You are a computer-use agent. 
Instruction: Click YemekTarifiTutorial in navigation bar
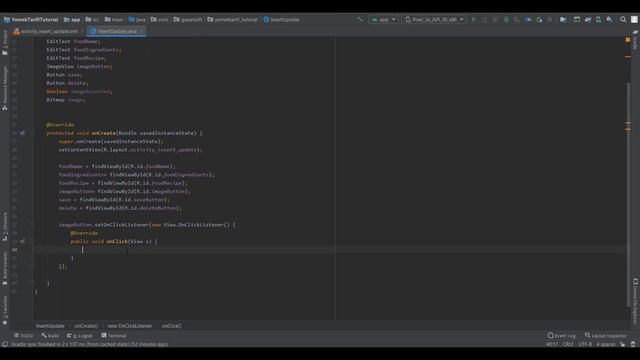31,19
